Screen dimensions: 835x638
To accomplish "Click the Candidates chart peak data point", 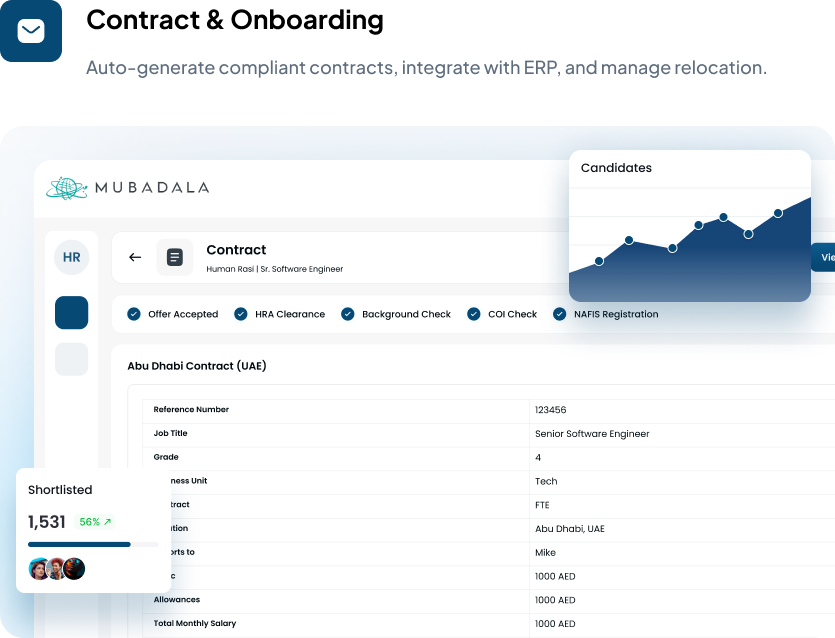I will click(778, 213).
